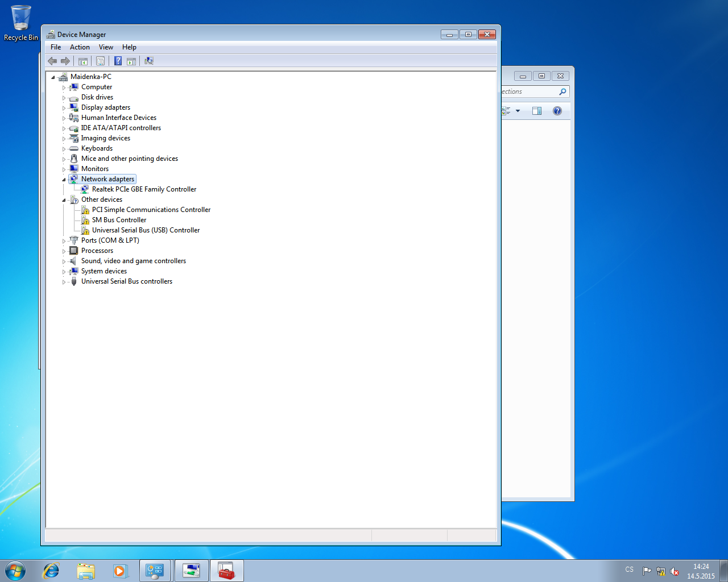Select PCI Simple Communications Controller device

[x=151, y=210]
